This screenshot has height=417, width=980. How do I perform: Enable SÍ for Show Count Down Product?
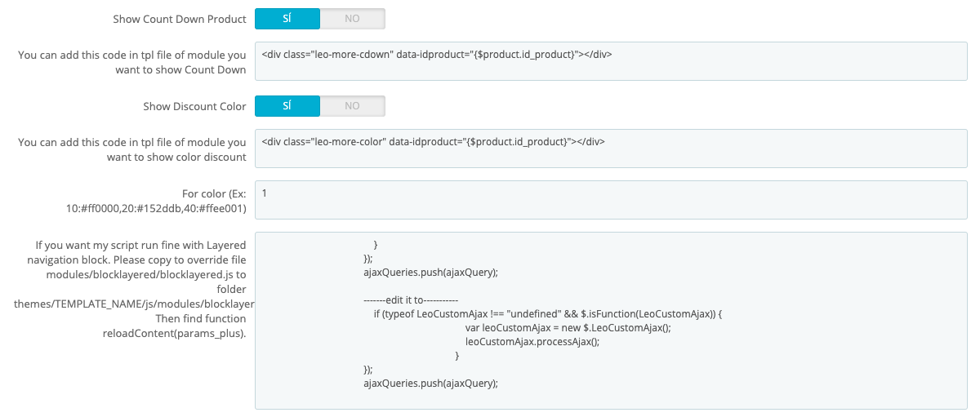[287, 19]
